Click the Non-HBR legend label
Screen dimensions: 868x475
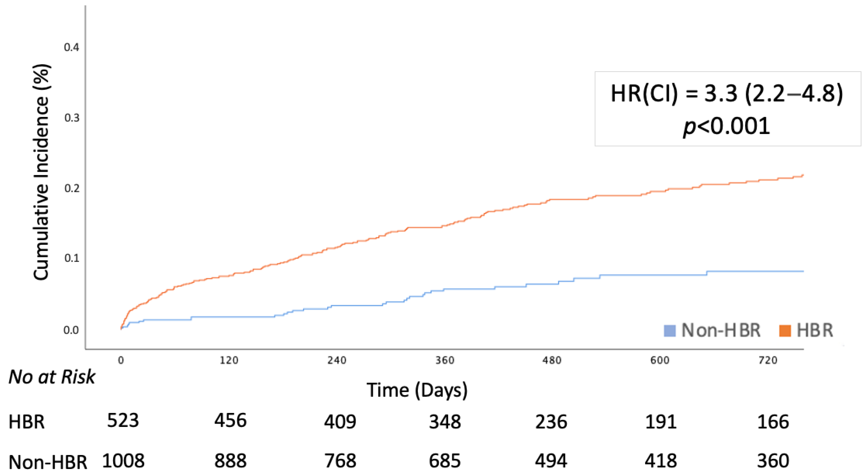721,331
